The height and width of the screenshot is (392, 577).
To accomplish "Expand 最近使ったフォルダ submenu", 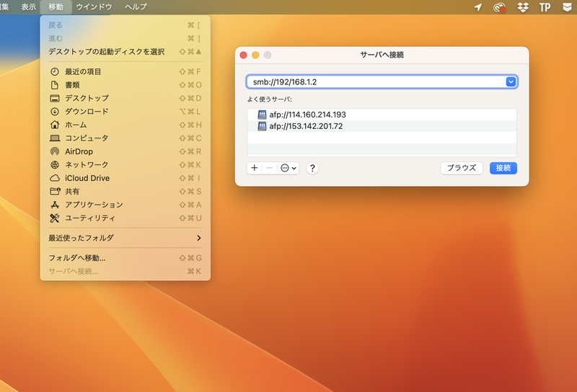I will click(125, 238).
